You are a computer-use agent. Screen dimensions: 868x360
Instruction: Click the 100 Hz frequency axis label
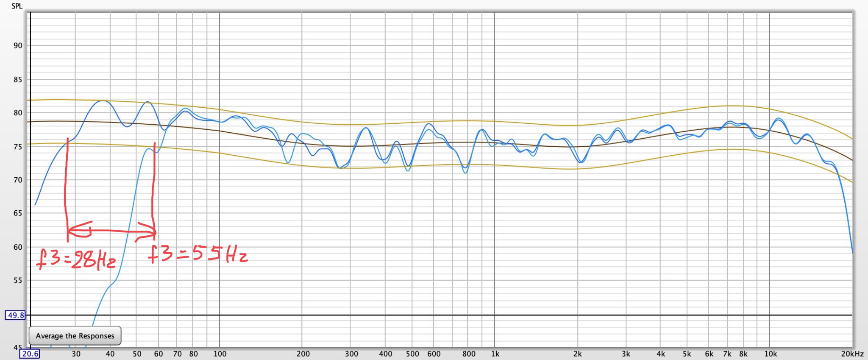(x=220, y=354)
